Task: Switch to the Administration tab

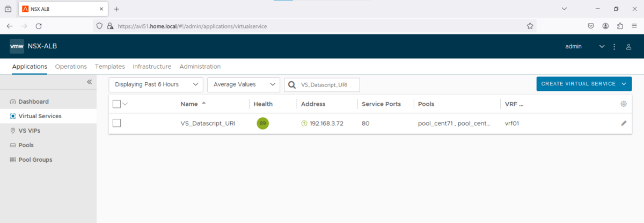Action: click(x=200, y=67)
